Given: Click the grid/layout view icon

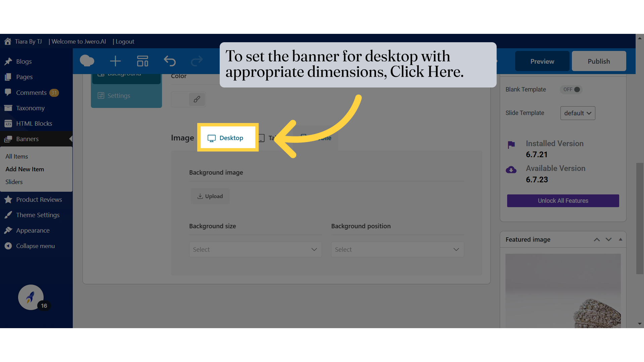Looking at the screenshot, I should coord(142,61).
